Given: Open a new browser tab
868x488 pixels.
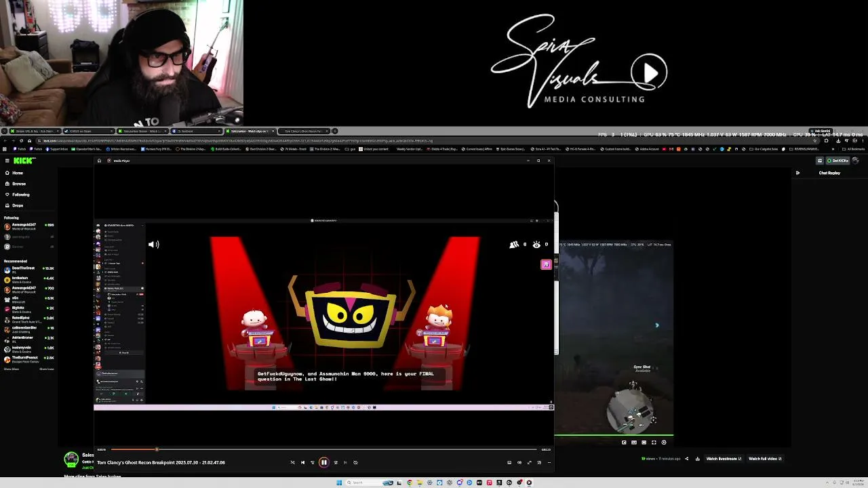Looking at the screenshot, I should pyautogui.click(x=334, y=131).
